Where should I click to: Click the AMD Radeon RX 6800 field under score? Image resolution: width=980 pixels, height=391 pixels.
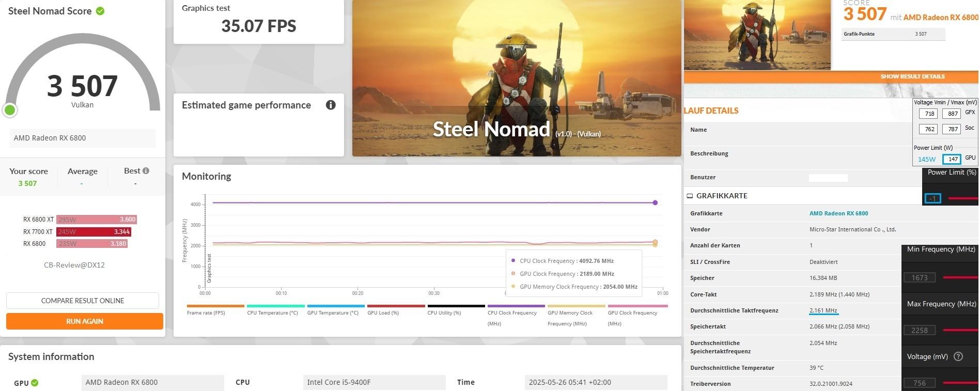pyautogui.click(x=83, y=138)
